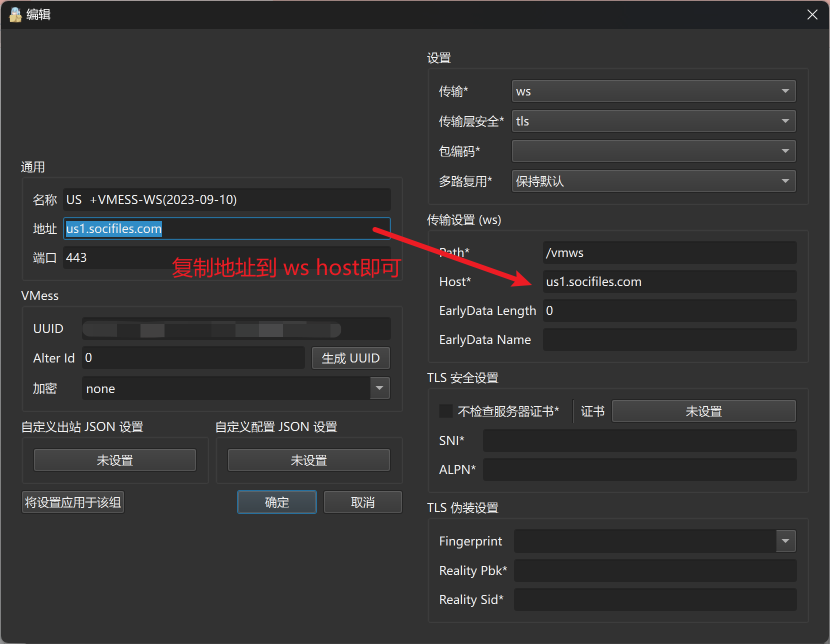Click 未设置 under 自定义出站 JSON 设置
Screen dimensions: 830x644
[114, 460]
